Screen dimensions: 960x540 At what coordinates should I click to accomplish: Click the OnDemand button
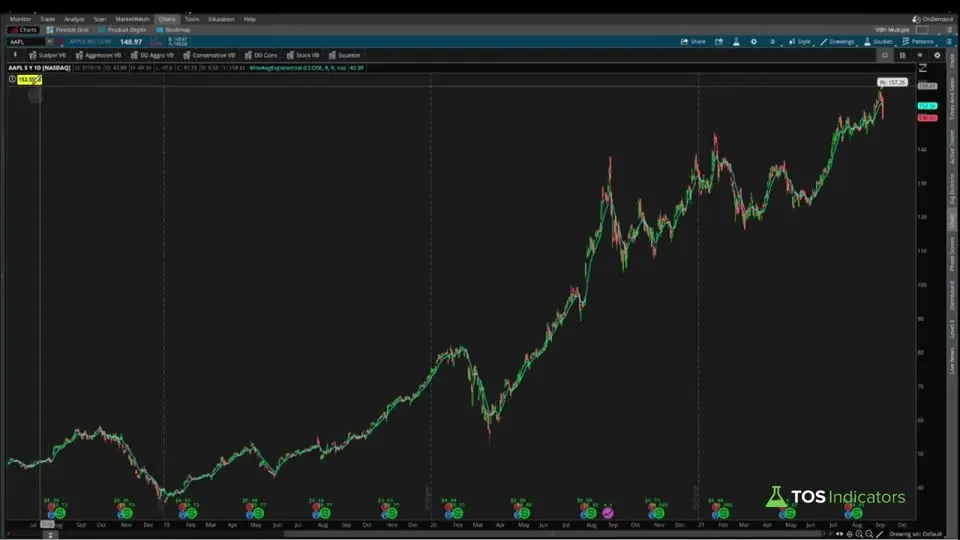[x=932, y=19]
